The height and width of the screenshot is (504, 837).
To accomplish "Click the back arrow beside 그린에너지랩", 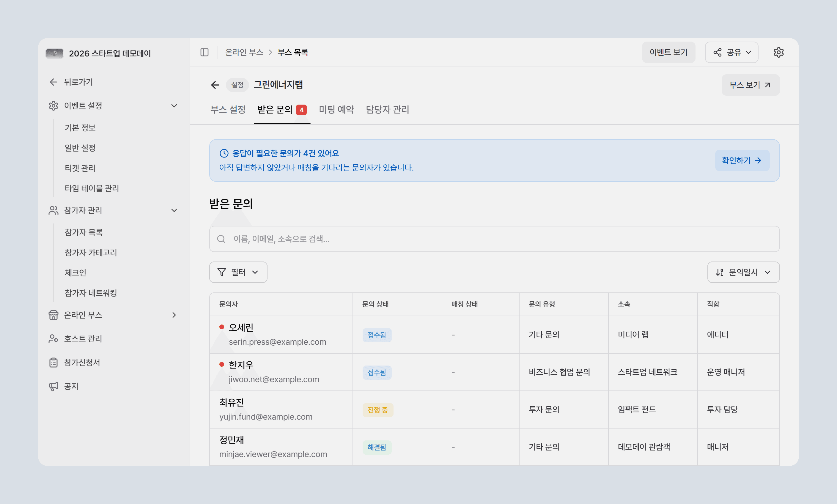I will (215, 85).
